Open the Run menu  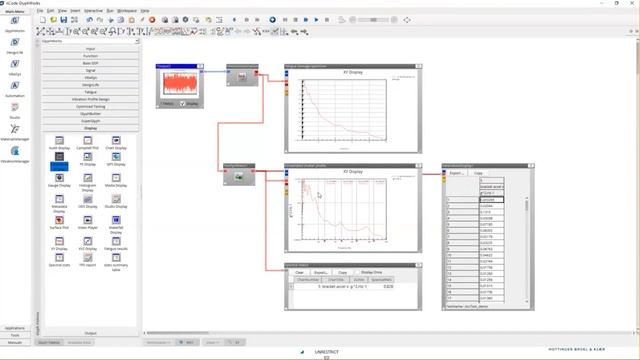(x=110, y=11)
